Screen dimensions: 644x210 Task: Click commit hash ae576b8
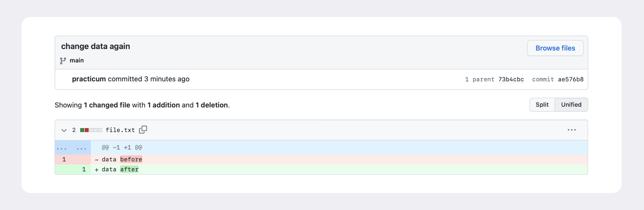570,79
